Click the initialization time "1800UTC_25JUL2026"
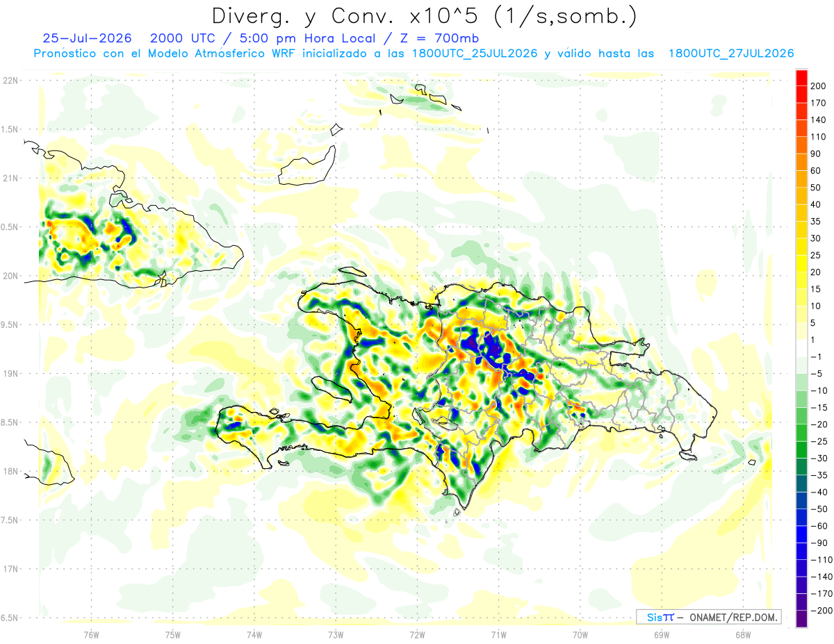 [475, 53]
